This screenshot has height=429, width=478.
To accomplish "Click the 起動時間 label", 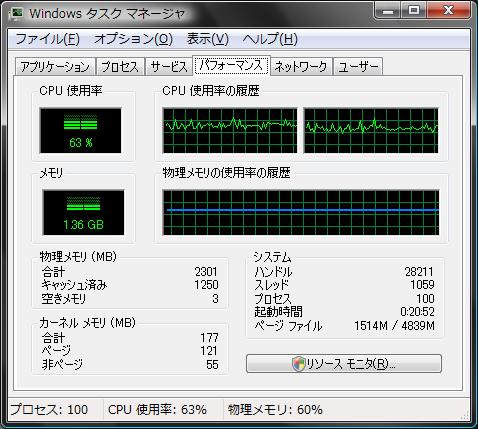I will [278, 312].
